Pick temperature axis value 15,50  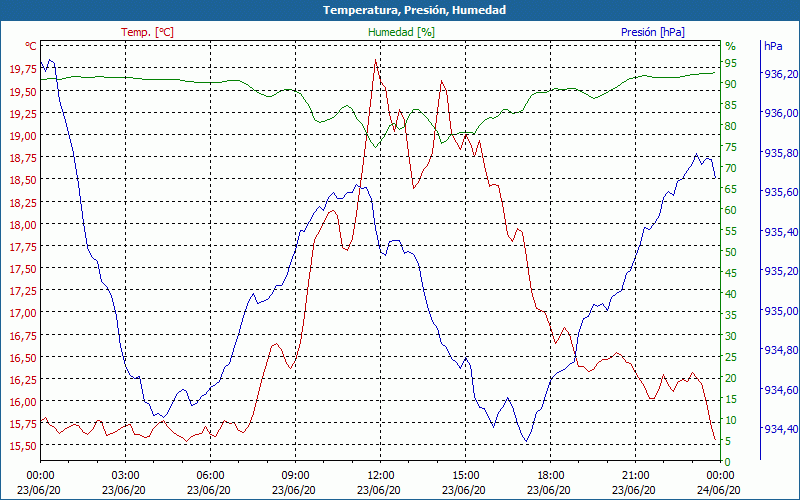(x=23, y=446)
